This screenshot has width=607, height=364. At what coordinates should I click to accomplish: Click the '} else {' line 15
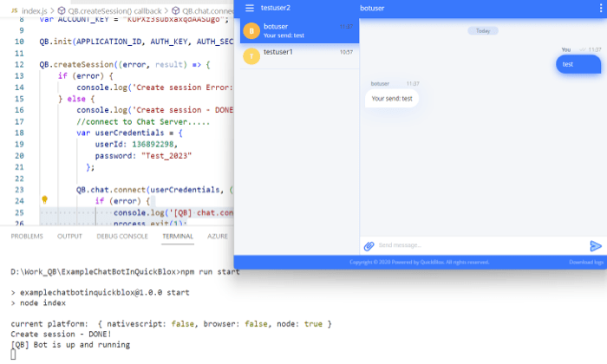(x=76, y=99)
